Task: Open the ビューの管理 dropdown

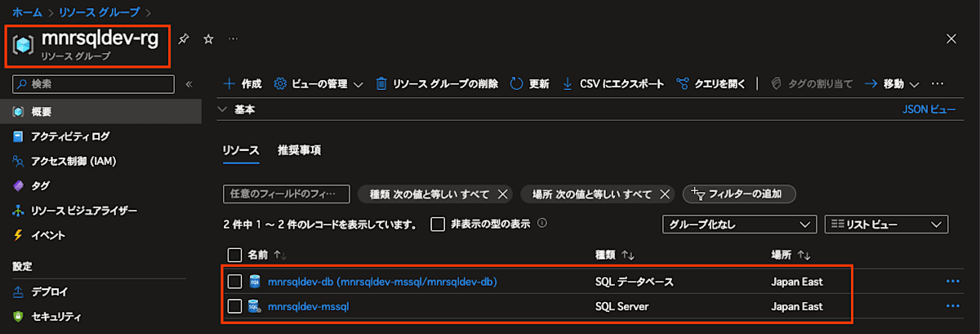Action: tap(318, 84)
